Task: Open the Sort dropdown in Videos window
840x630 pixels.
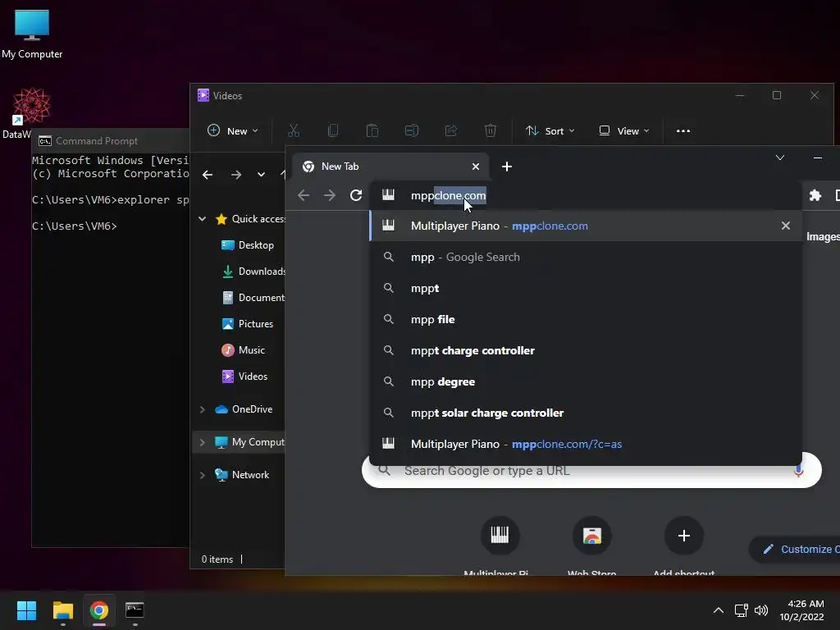Action: coord(550,130)
